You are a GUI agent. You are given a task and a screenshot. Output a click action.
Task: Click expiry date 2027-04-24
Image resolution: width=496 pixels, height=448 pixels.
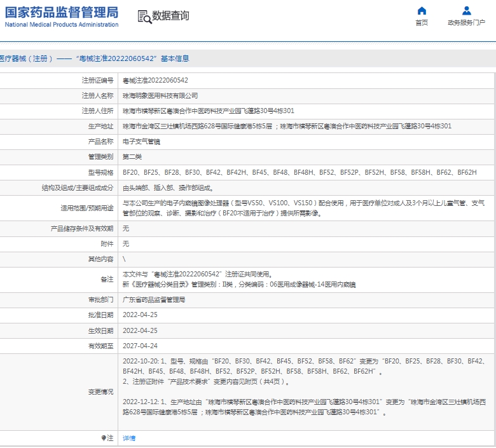click(140, 346)
